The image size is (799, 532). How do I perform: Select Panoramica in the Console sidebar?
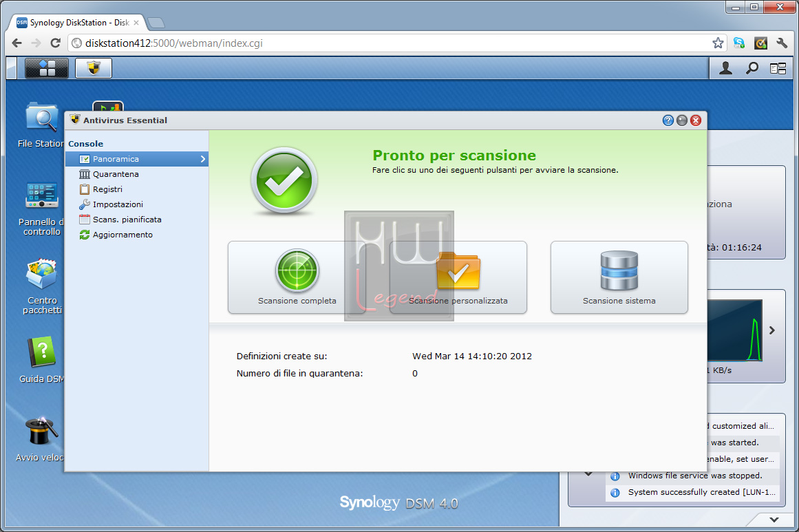point(137,159)
